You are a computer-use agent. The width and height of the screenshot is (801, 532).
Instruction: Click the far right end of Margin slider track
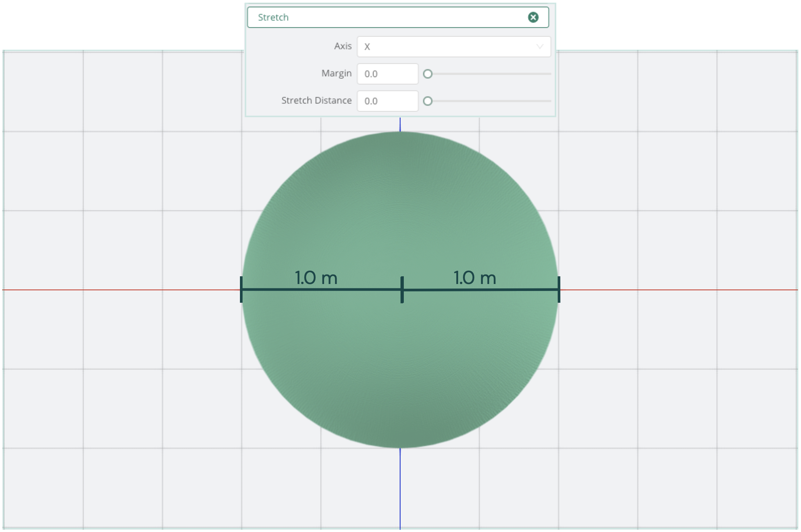pos(549,74)
